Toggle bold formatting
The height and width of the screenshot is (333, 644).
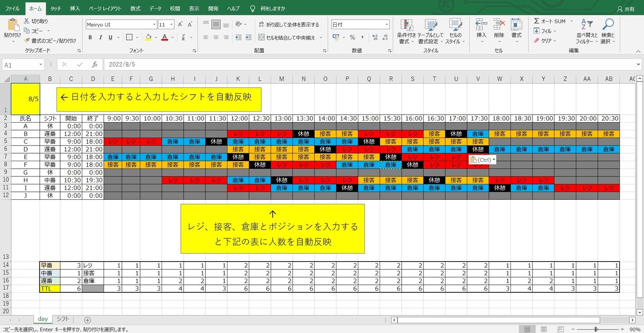point(90,38)
